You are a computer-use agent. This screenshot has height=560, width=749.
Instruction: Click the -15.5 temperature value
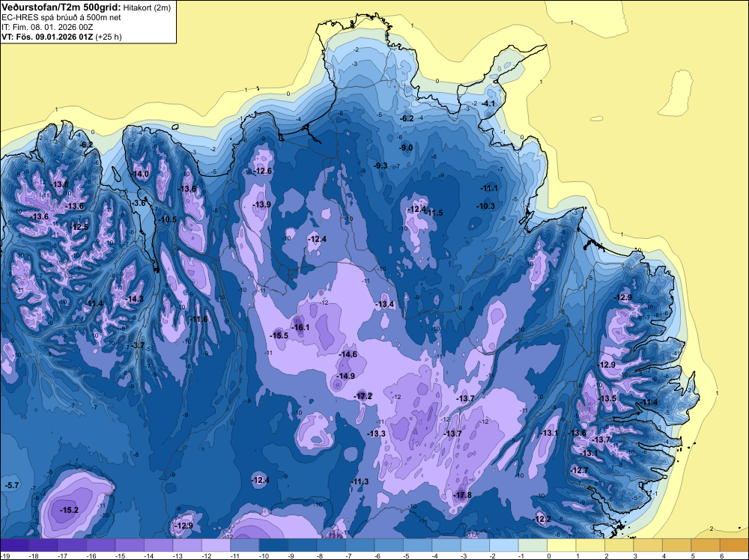coord(279,335)
